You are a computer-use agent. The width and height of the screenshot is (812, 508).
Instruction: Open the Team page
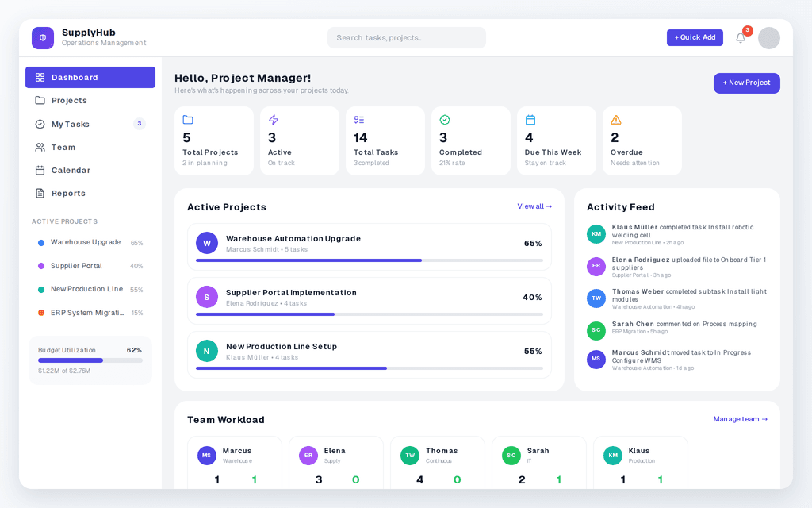(x=90, y=147)
